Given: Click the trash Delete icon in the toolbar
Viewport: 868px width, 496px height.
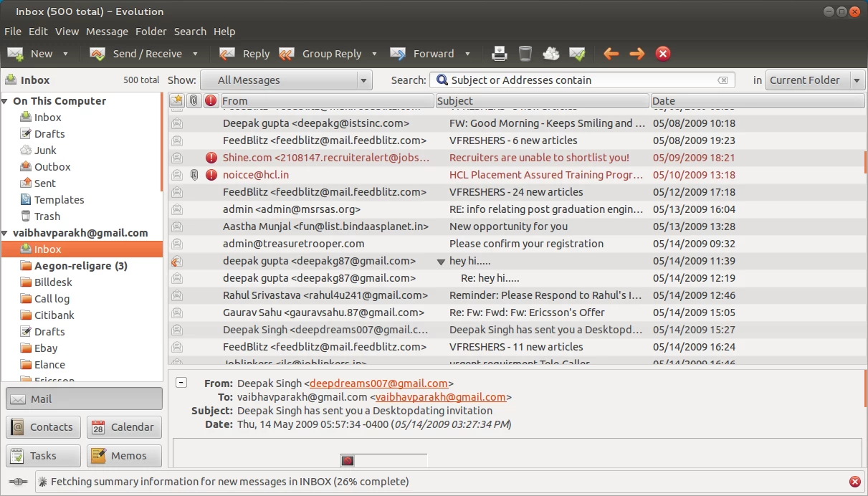Looking at the screenshot, I should pos(525,54).
